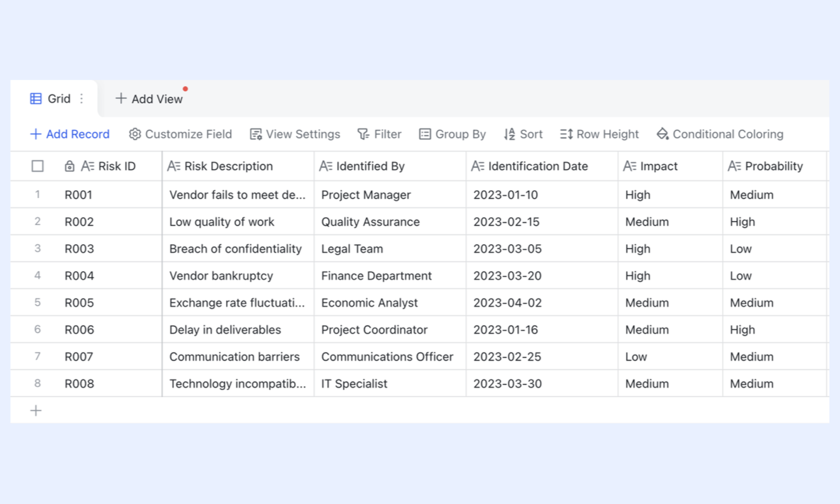Click the Conditional Coloring paint bucket icon
The image size is (840, 504).
(x=663, y=134)
